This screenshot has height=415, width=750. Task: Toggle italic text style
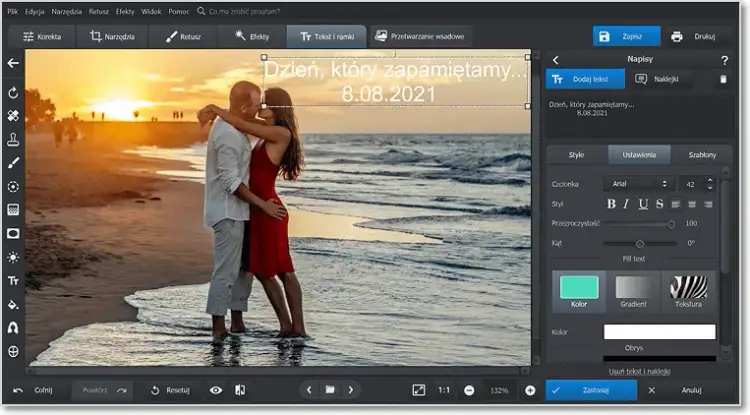pyautogui.click(x=627, y=204)
